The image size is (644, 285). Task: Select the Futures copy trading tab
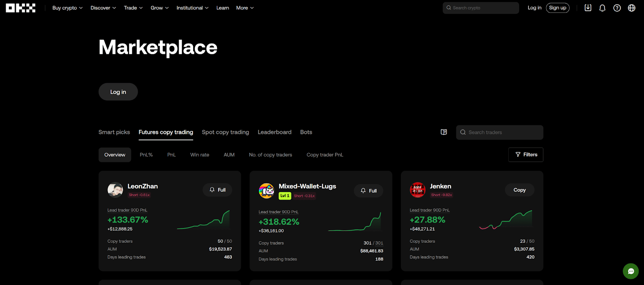click(x=166, y=132)
